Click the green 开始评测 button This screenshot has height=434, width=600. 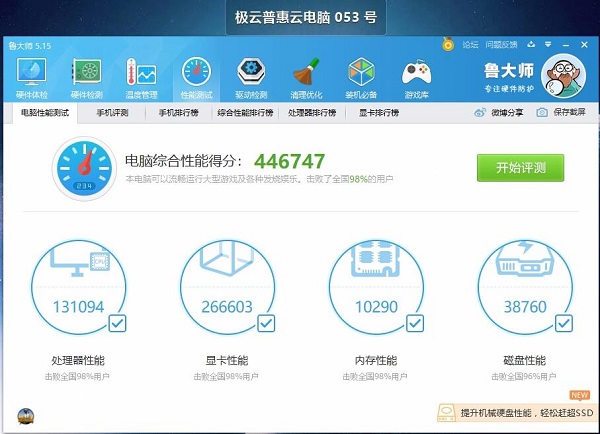click(x=520, y=168)
